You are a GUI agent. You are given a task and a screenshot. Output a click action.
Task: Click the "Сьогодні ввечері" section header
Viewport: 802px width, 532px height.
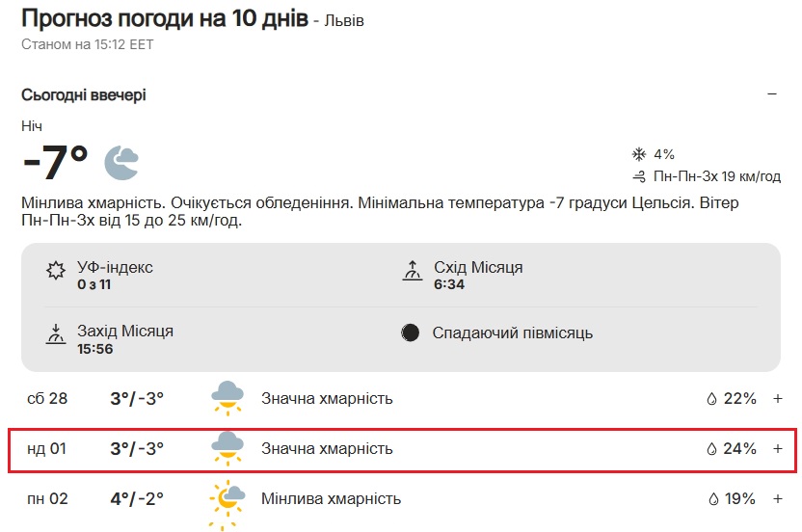84,94
